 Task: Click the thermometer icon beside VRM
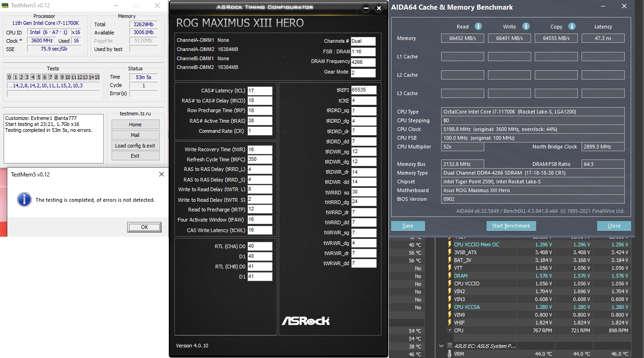click(x=449, y=354)
